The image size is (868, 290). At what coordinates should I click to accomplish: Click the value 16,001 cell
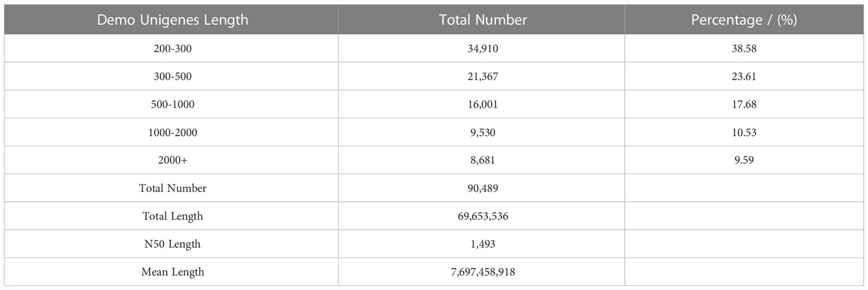[x=483, y=104]
